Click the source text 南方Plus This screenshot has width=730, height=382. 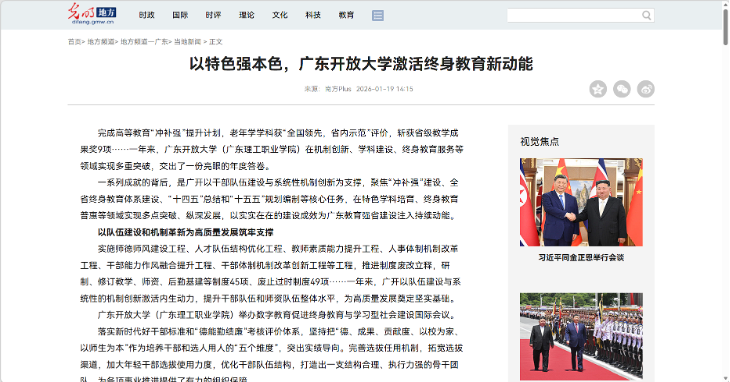[x=338, y=89]
